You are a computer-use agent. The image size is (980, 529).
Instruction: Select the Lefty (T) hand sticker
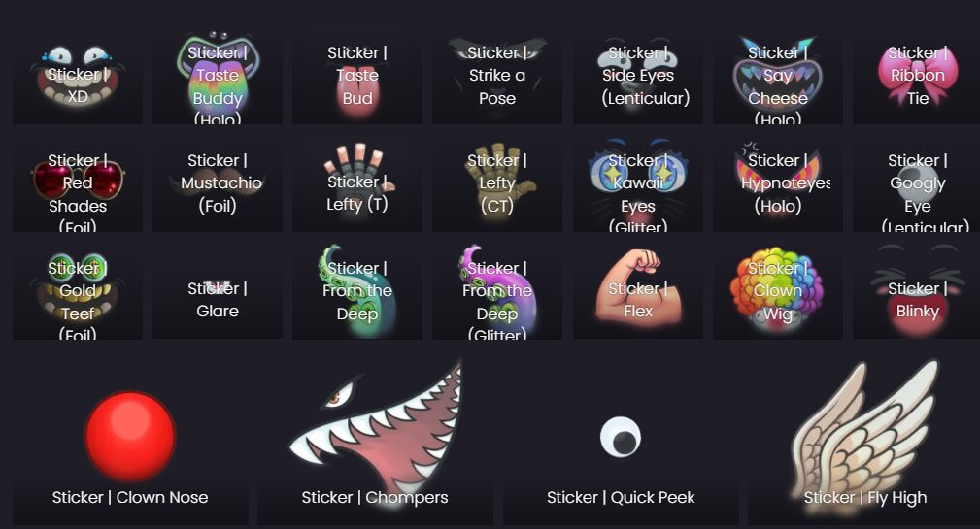[x=357, y=185]
